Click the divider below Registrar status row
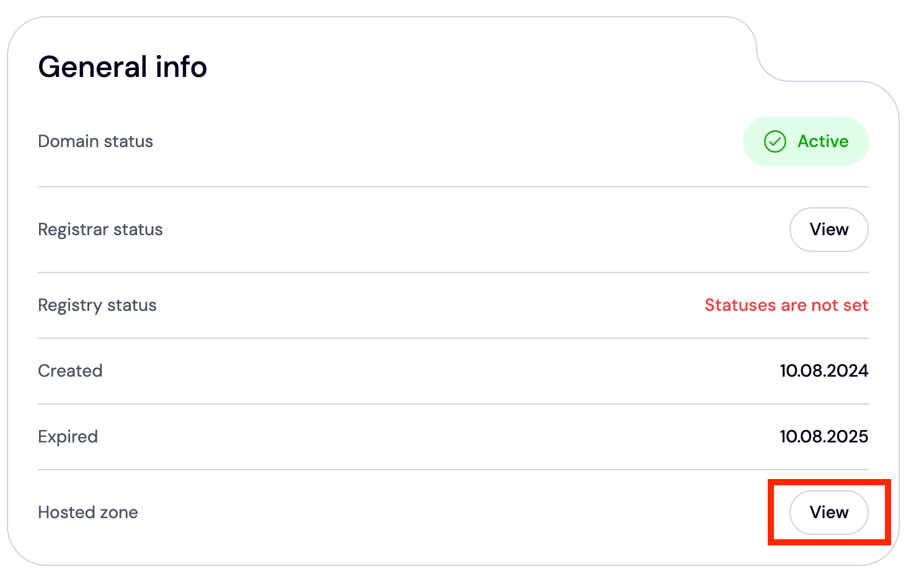 pyautogui.click(x=453, y=272)
